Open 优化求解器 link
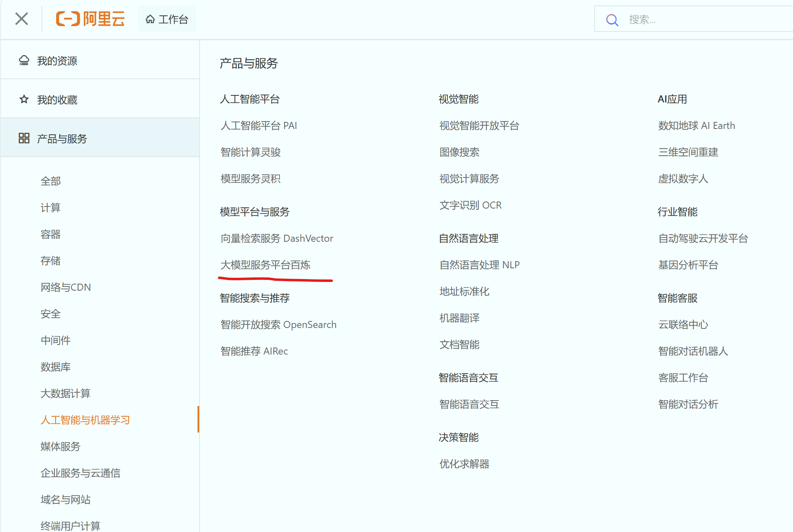Image resolution: width=793 pixels, height=532 pixels. pos(464,464)
